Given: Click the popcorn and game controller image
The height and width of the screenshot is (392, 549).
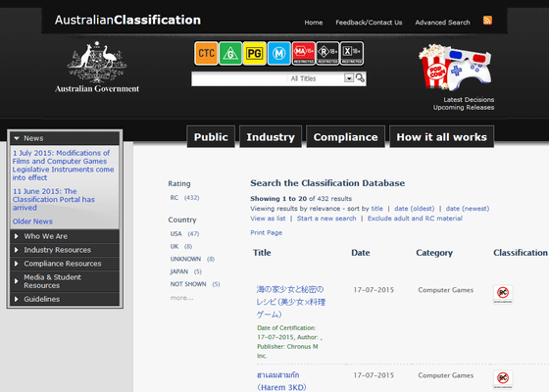Looking at the screenshot, I should (455, 68).
